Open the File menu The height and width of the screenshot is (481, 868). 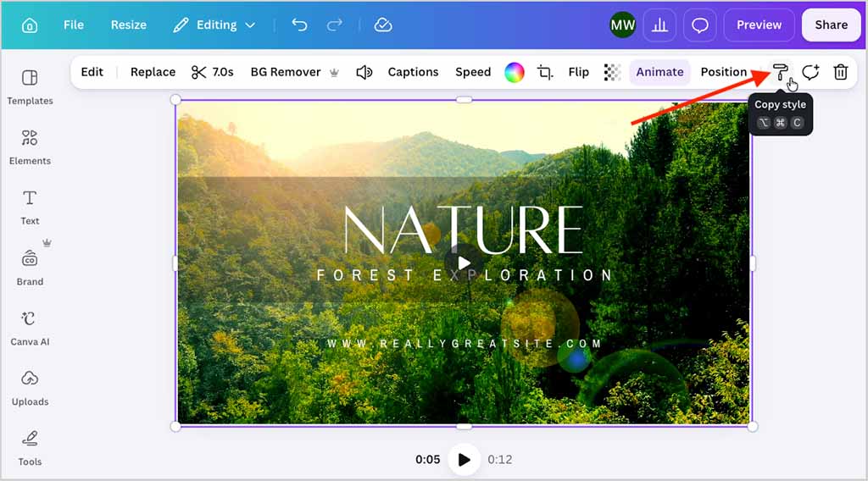(73, 25)
